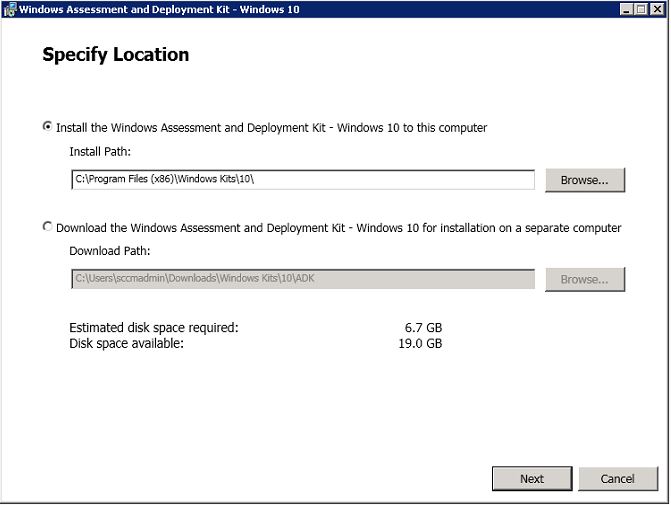Click the Download Path label
The height and width of the screenshot is (505, 671).
[109, 251]
